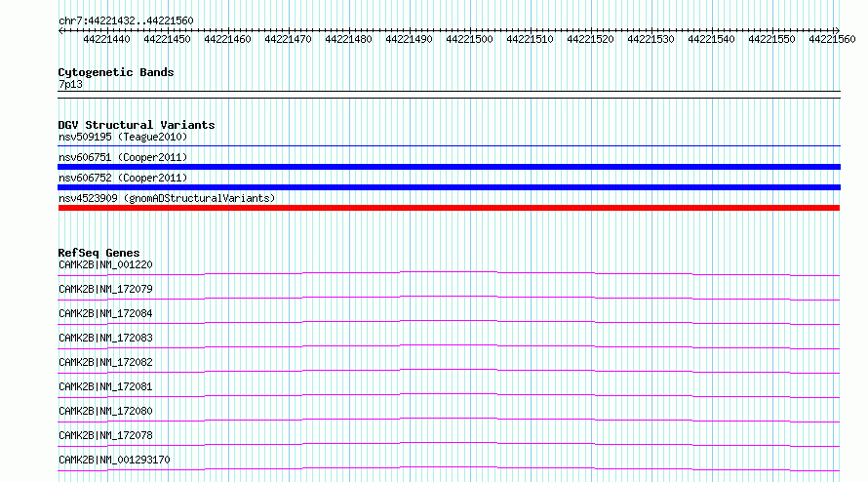The image size is (868, 482).
Task: Click ruler position 44221490
Action: click(x=409, y=39)
